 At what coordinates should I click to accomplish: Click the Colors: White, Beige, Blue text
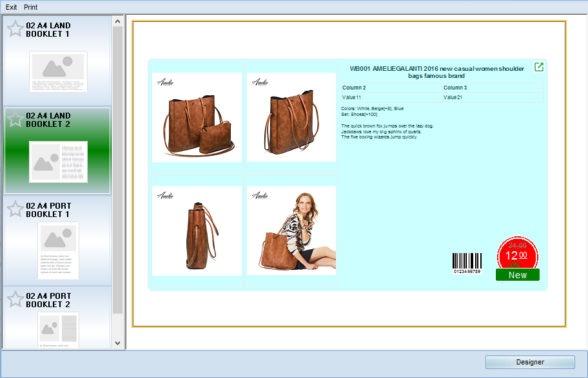pyautogui.click(x=372, y=109)
